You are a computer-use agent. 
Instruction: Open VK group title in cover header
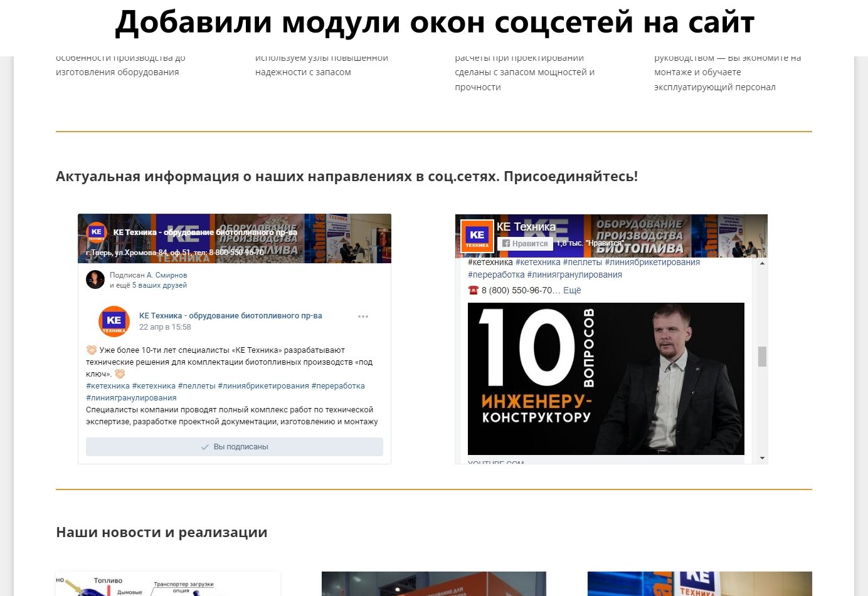point(205,233)
